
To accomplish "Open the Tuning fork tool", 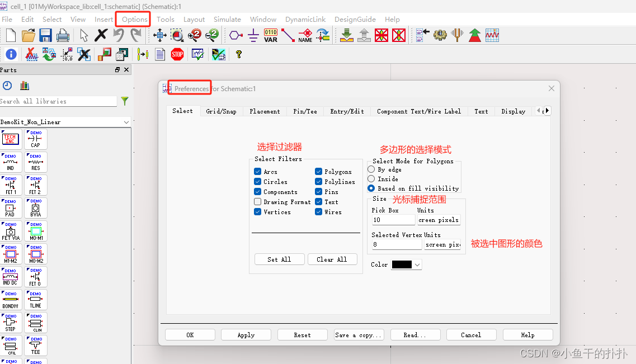I will pos(457,35).
